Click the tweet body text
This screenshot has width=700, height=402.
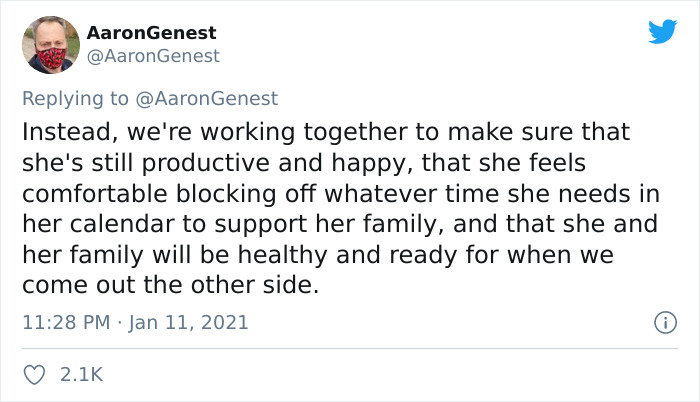tap(341, 208)
